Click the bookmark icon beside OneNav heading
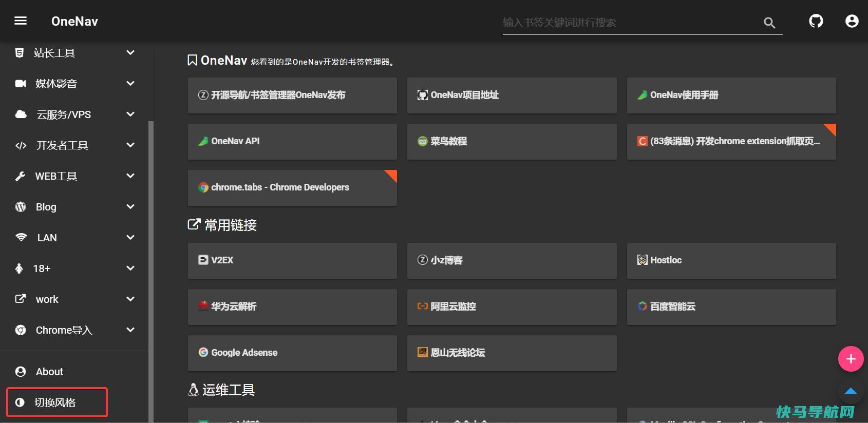The image size is (868, 423). coord(193,61)
